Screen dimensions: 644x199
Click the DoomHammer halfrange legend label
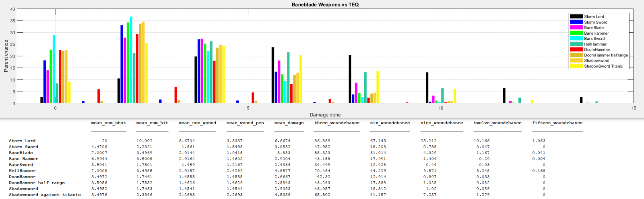[x=606, y=55]
